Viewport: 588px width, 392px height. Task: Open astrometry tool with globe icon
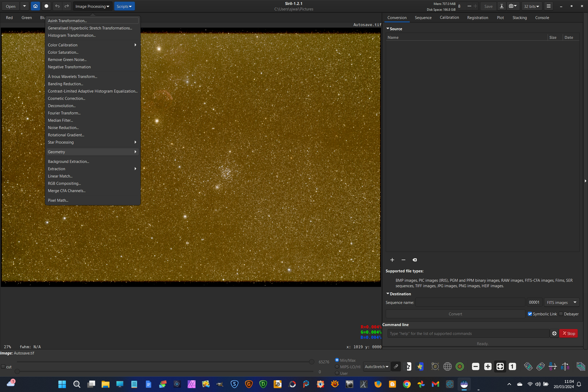[x=447, y=366]
